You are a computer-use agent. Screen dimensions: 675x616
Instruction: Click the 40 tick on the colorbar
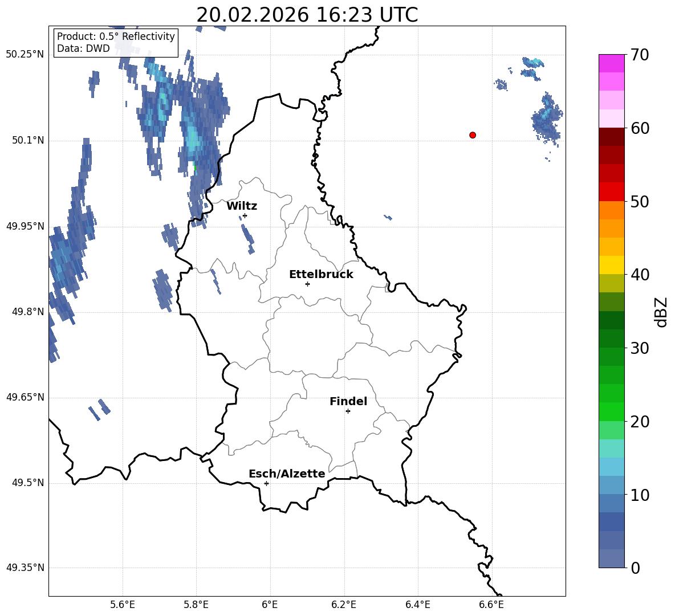click(640, 275)
